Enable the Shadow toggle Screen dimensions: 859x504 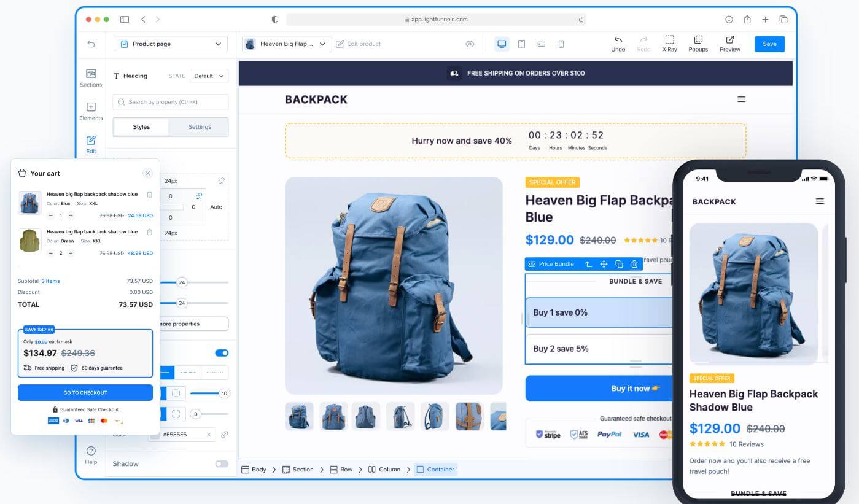(x=222, y=463)
